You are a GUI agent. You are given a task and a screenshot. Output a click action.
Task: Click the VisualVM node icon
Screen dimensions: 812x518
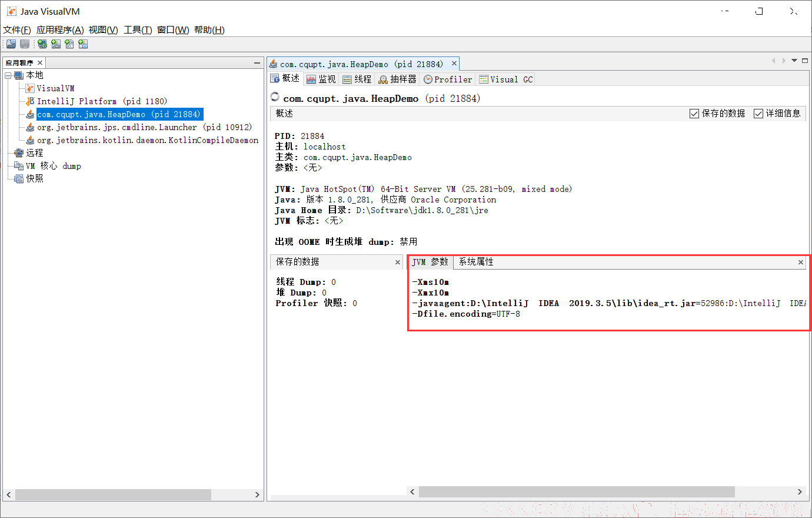(30, 88)
